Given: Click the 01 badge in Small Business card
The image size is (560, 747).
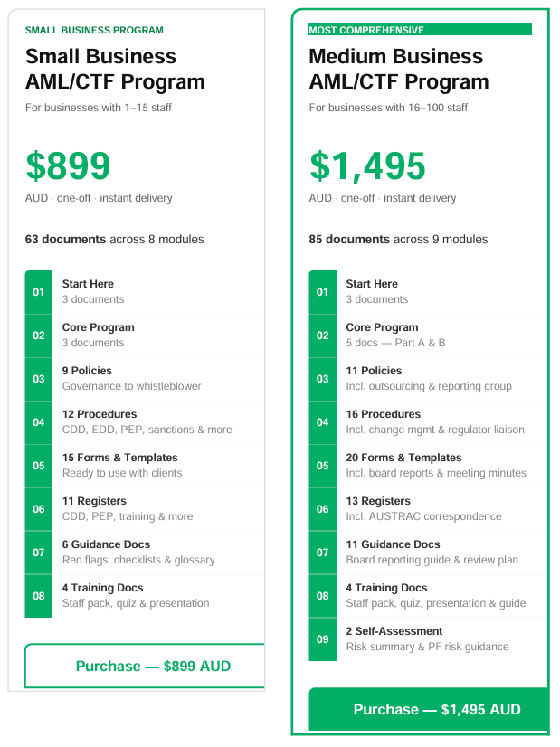Looking at the screenshot, I should [x=39, y=292].
